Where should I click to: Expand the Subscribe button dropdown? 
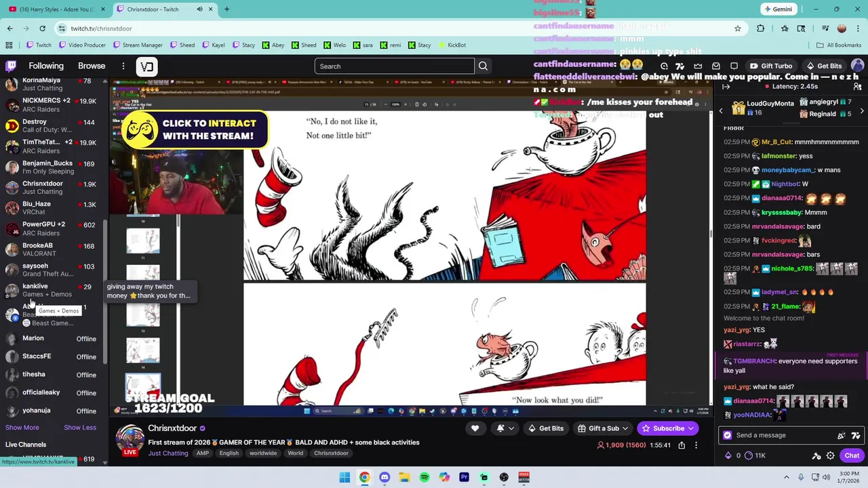[x=690, y=428]
